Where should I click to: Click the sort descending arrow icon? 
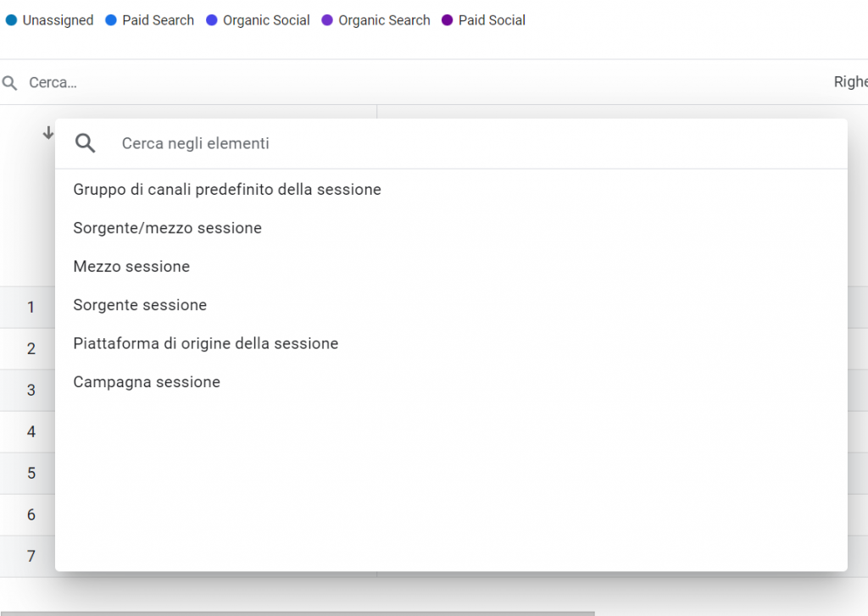tap(48, 133)
